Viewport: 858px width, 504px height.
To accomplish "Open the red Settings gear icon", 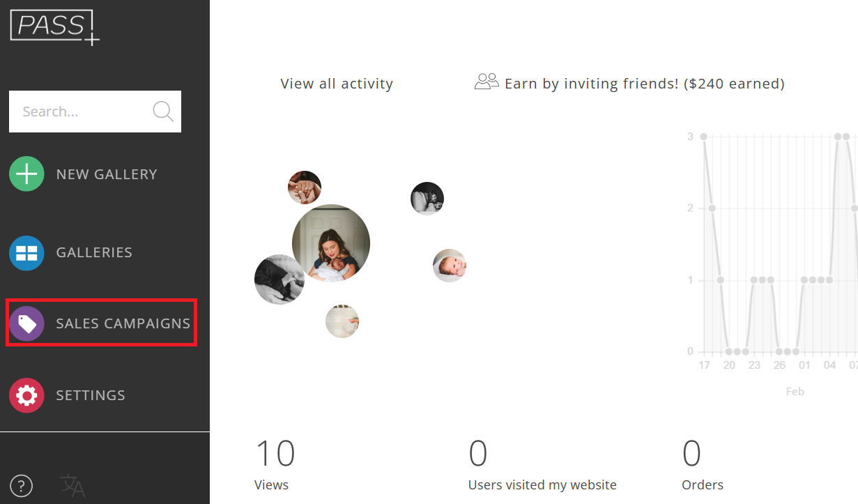I will click(26, 395).
